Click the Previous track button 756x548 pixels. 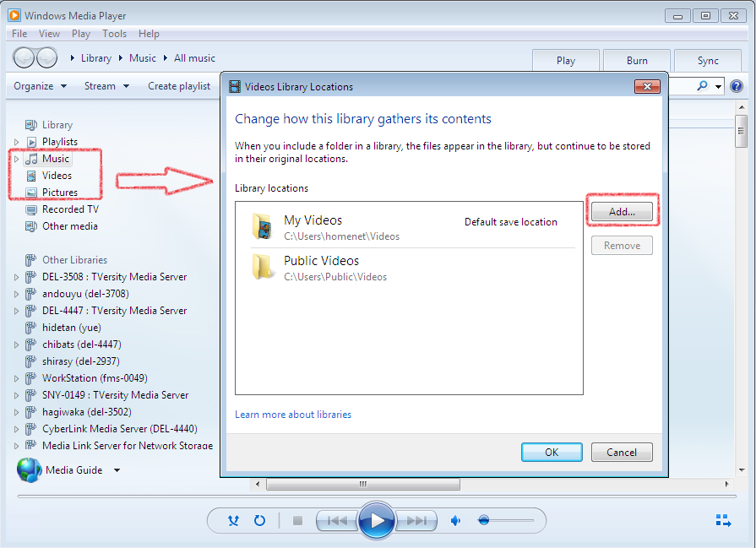(338, 520)
